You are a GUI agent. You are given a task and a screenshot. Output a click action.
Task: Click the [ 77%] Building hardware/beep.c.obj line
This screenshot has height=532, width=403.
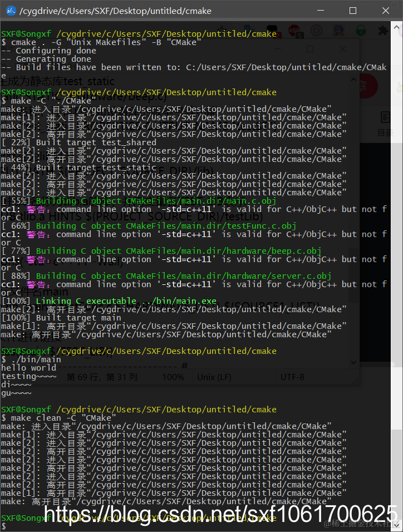click(x=161, y=251)
